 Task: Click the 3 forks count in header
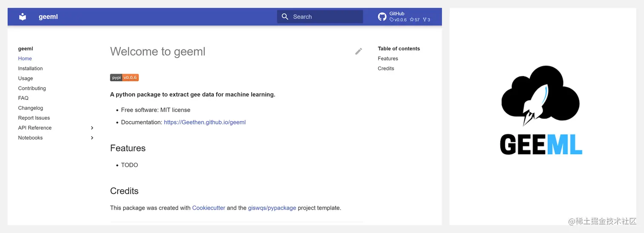click(x=426, y=20)
